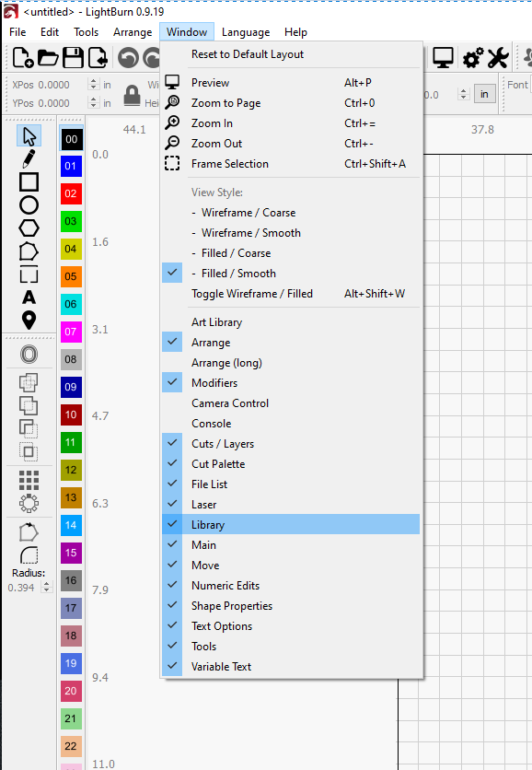Image resolution: width=532 pixels, height=770 pixels.
Task: Select the Create Tabs bracket tool
Action: pyautogui.click(x=29, y=274)
